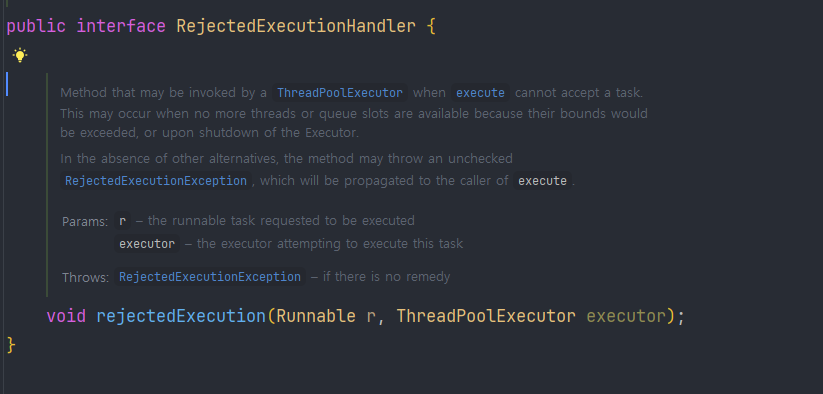
Task: Click the executor param name in Params list
Action: (147, 244)
